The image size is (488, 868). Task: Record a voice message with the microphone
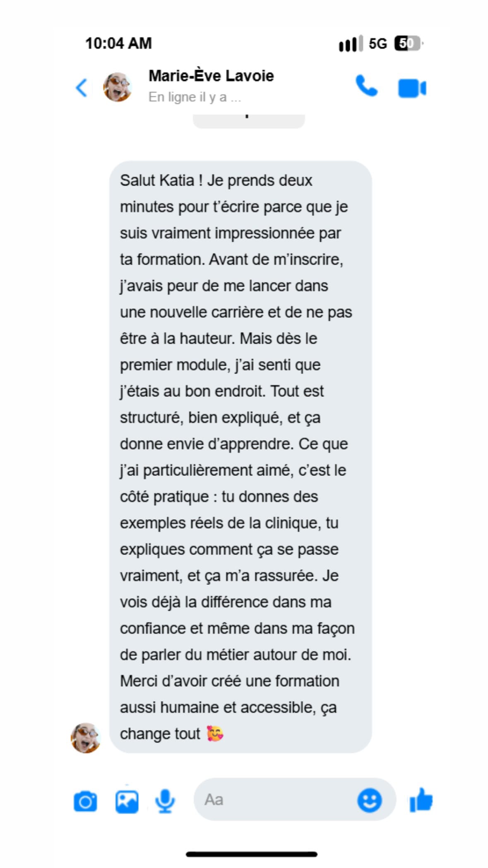[165, 801]
